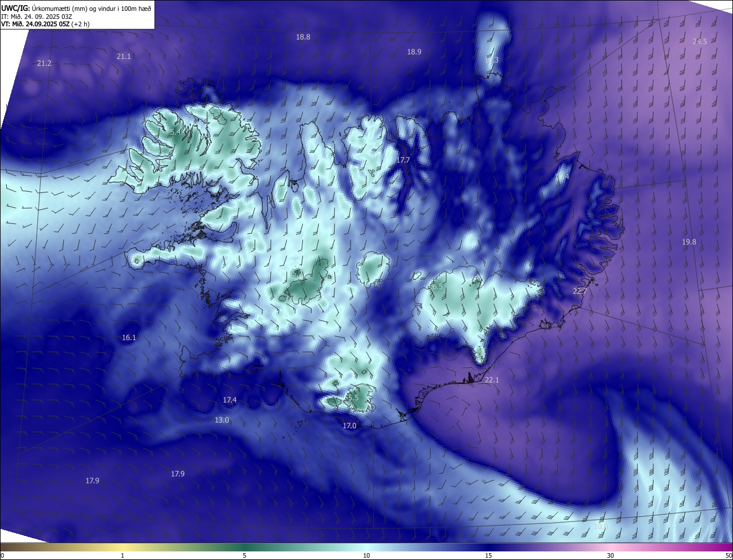The image size is (733, 560).
Task: Click the '15' tick label on the colour scale
Action: 488,555
